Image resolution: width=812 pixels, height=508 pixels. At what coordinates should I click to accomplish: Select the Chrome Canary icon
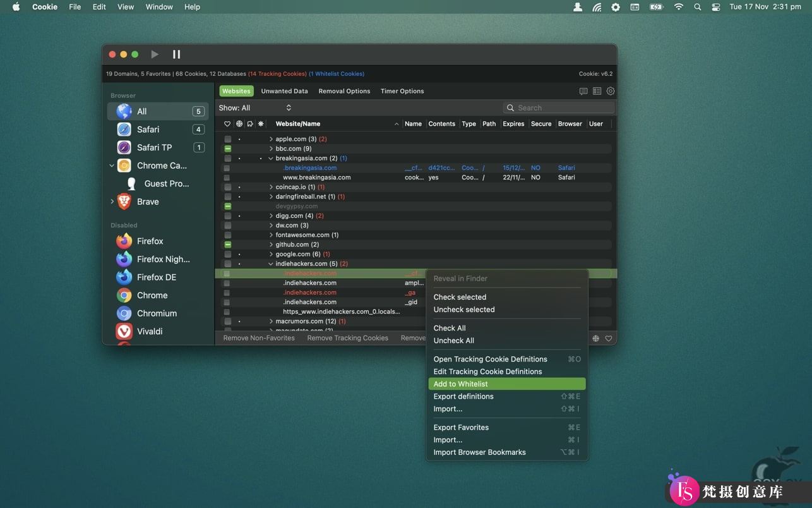(124, 166)
